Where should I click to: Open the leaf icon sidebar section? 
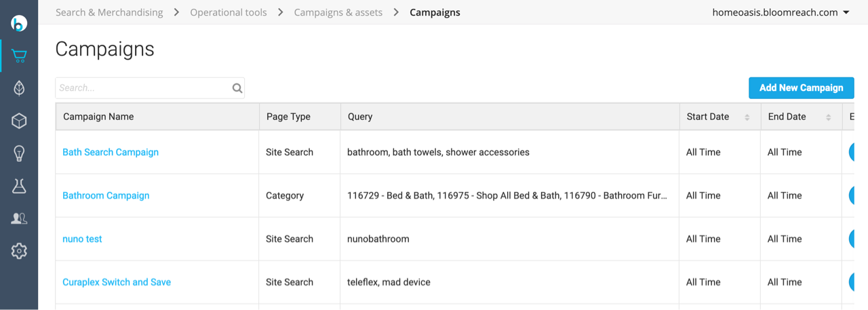19,88
